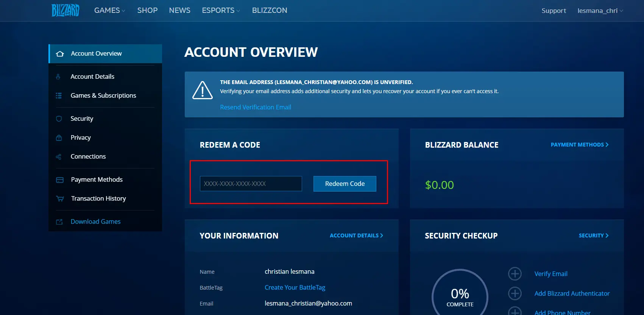Click the Privacy lock icon in sidebar
The height and width of the screenshot is (315, 644).
point(59,138)
